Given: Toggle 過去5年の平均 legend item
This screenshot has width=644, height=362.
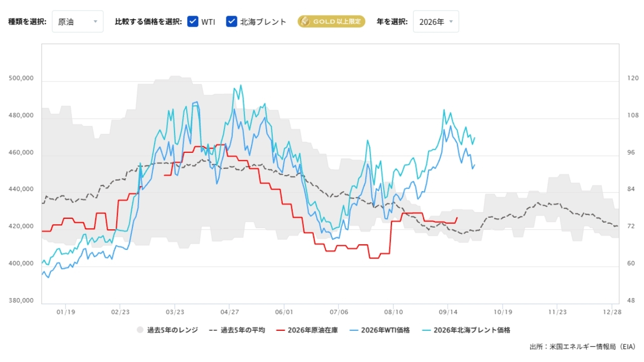Looking at the screenshot, I should click(236, 330).
